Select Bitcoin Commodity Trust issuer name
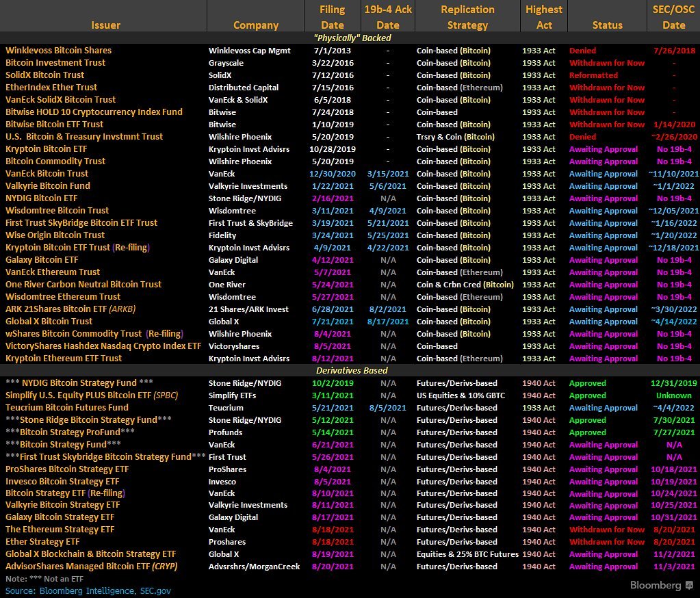 (x=55, y=161)
